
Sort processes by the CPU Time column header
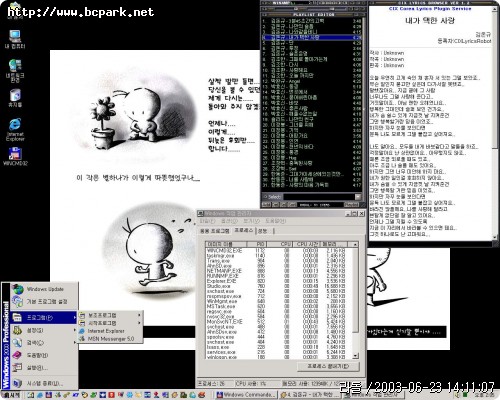pyautogui.click(x=307, y=244)
